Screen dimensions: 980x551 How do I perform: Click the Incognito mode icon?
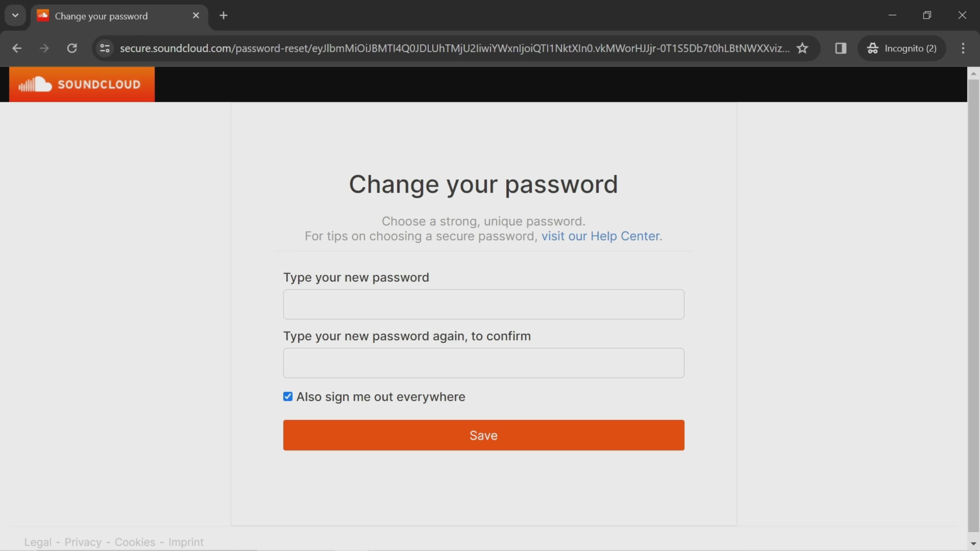tap(875, 48)
